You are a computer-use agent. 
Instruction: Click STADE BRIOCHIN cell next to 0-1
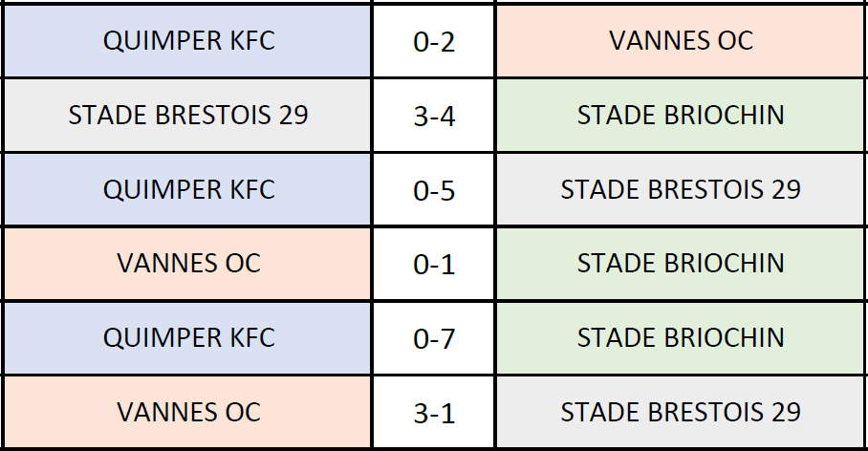pos(681,264)
